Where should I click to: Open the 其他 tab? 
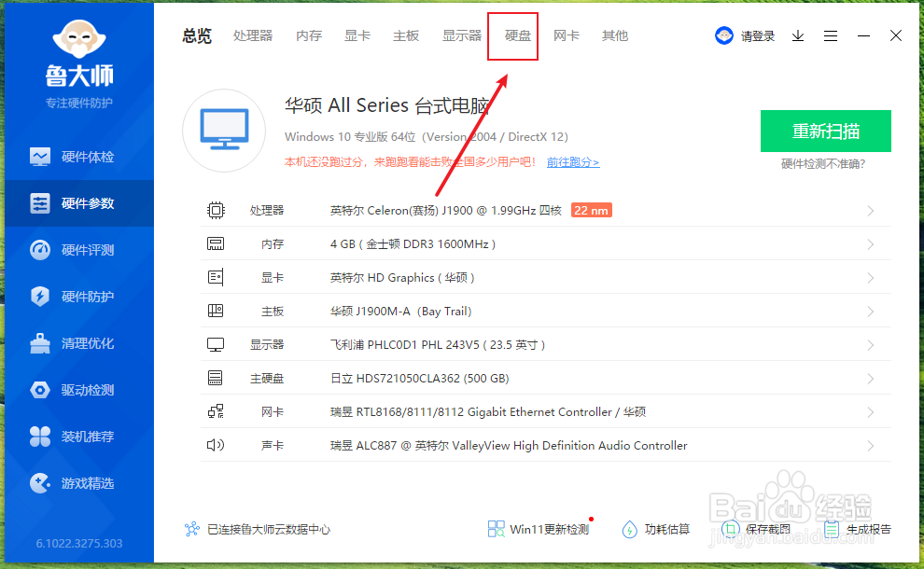click(x=615, y=36)
